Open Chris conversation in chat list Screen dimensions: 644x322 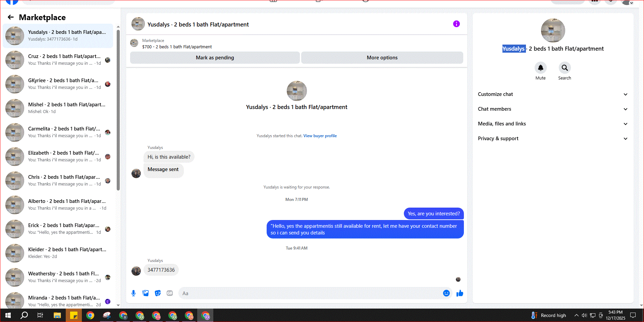[x=58, y=180]
